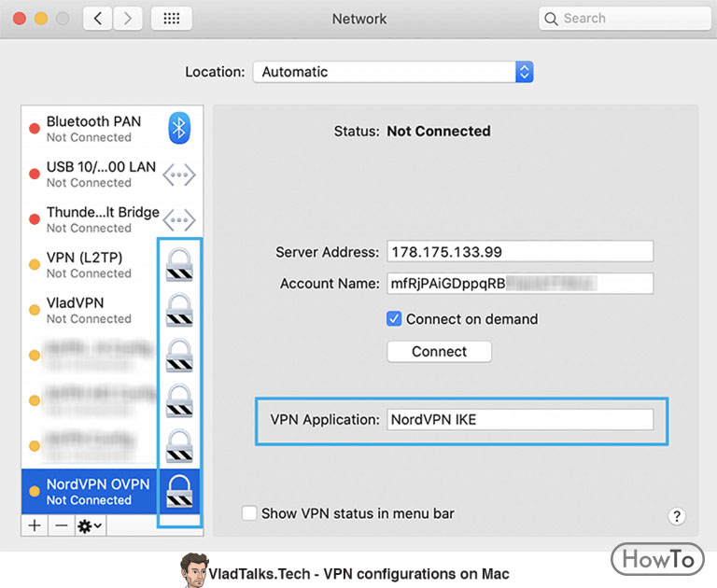717x588 pixels.
Task: Go forward with the right arrow button
Action: 128,19
